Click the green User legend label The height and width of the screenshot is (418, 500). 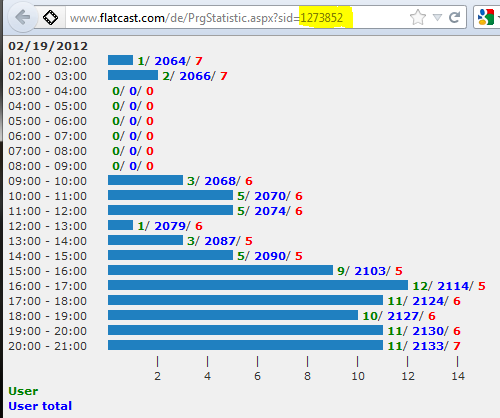tap(23, 391)
